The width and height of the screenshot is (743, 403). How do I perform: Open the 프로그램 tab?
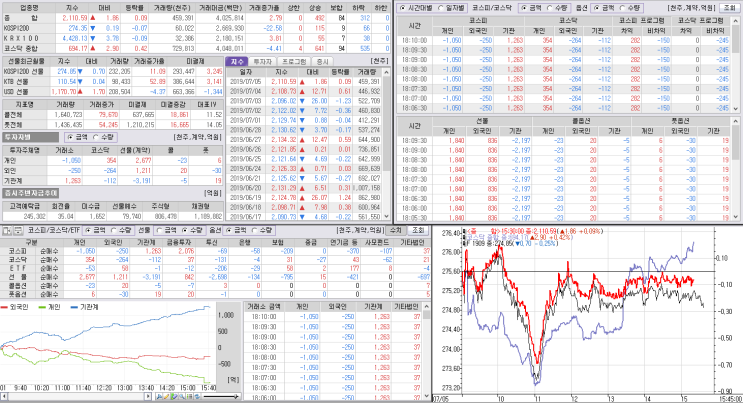point(294,62)
